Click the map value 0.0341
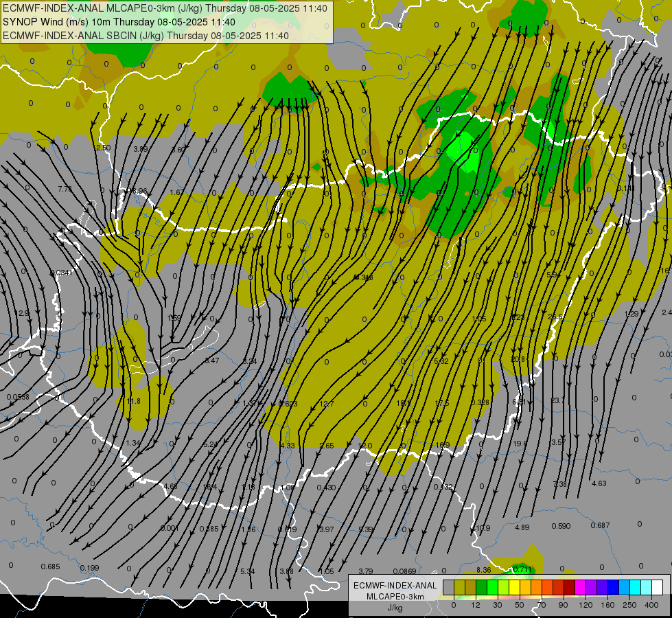 click(x=62, y=273)
